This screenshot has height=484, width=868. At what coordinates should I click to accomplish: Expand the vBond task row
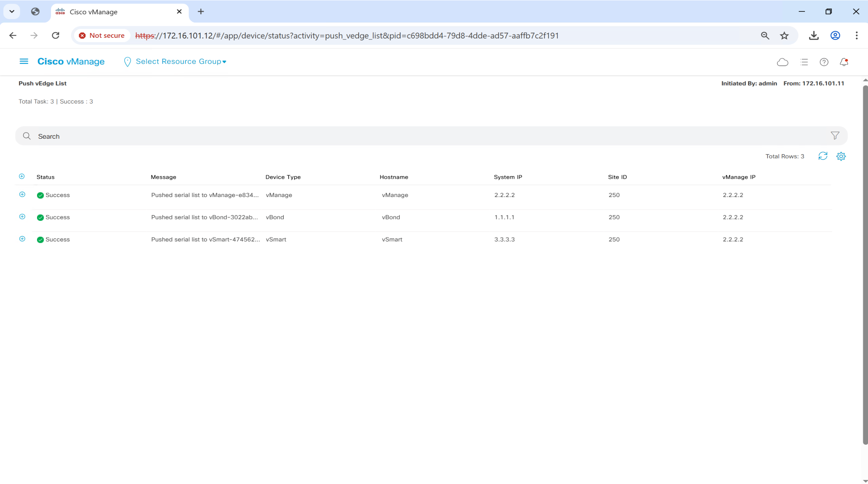point(22,217)
